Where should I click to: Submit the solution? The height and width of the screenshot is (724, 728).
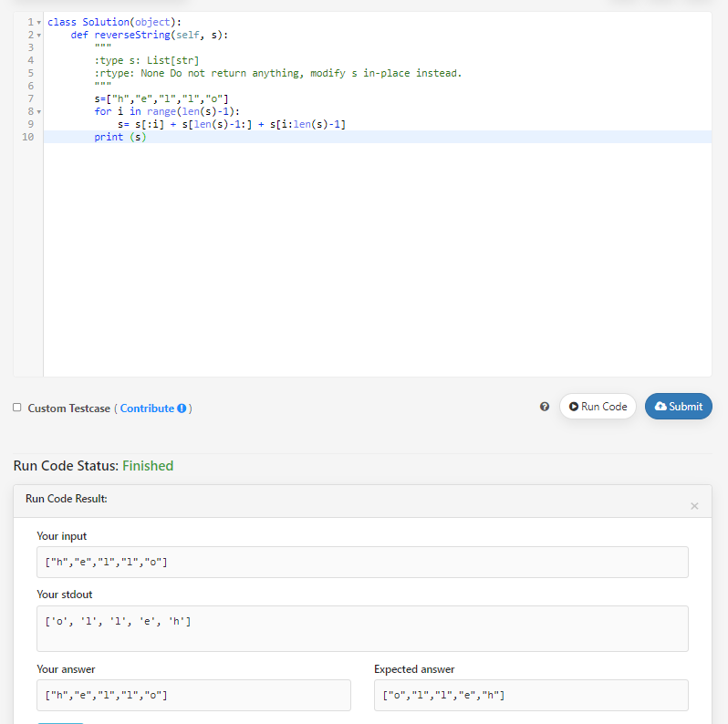point(678,407)
